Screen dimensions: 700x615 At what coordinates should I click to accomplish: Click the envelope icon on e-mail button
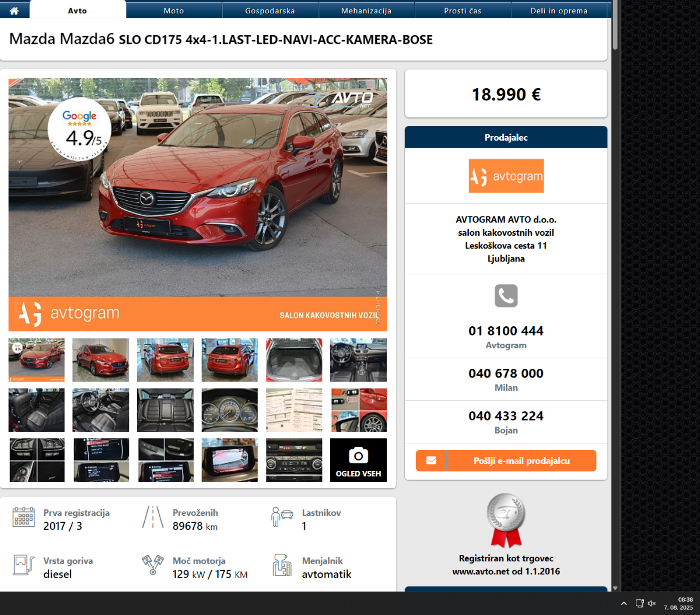click(x=431, y=460)
